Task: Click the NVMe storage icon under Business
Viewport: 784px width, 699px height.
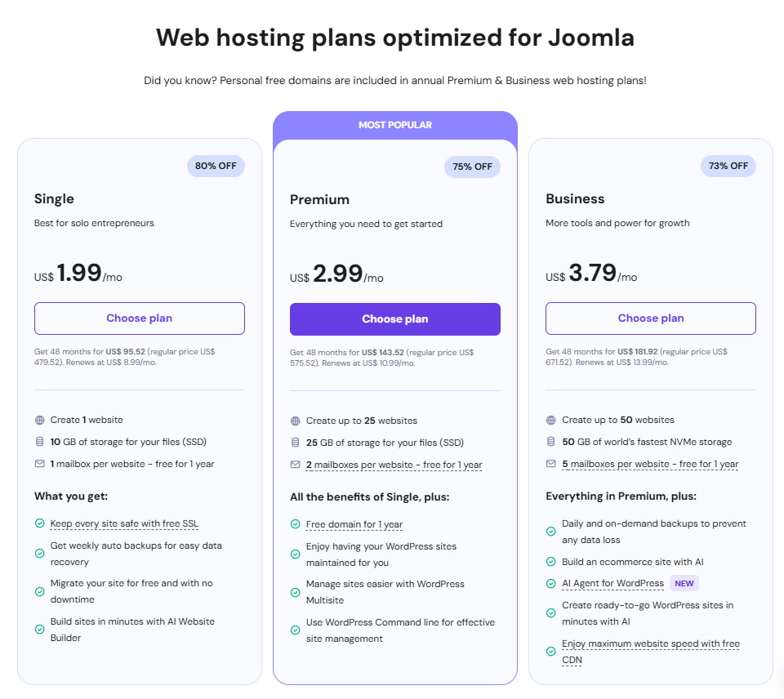Action: point(551,442)
